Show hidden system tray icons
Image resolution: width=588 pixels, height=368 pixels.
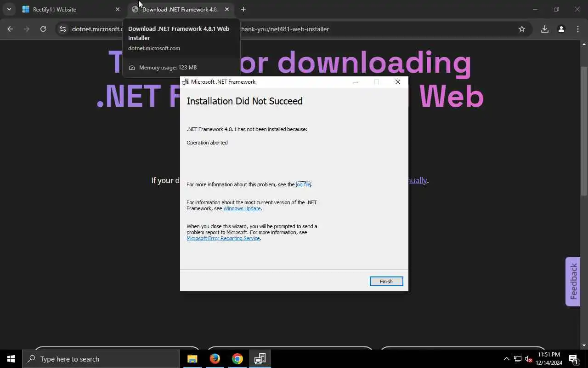[x=507, y=359]
